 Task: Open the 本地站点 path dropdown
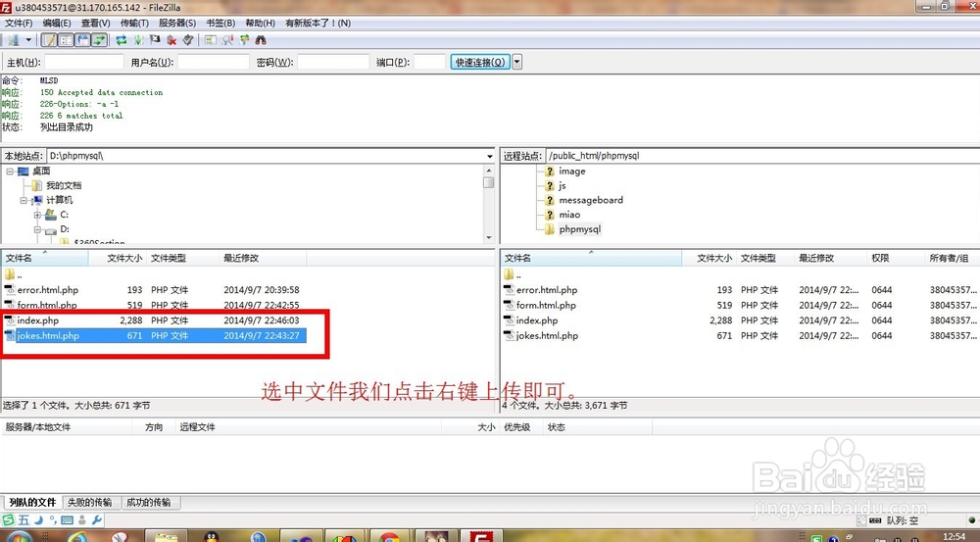point(489,156)
